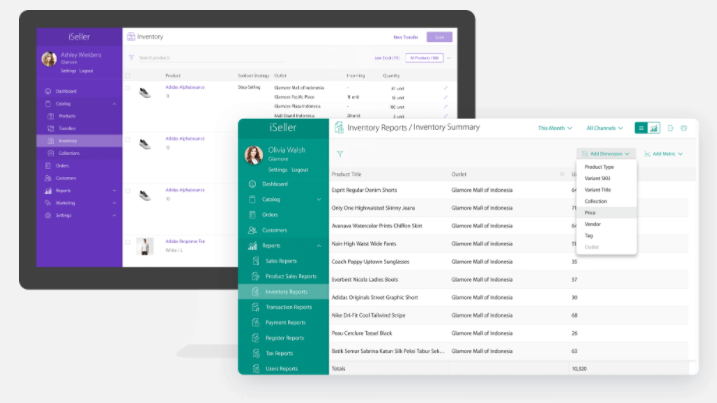This screenshot has width=717, height=403.
Task: Switch to chart view toggle in reports
Action: (653, 128)
